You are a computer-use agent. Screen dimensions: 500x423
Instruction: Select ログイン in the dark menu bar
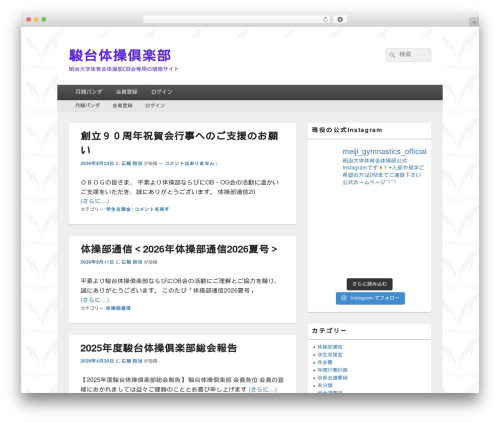162,92
